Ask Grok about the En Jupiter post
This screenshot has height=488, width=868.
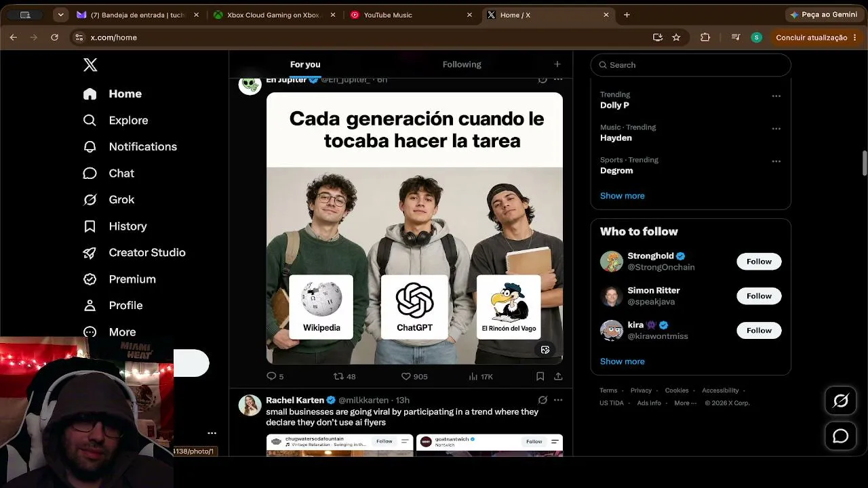click(x=542, y=79)
